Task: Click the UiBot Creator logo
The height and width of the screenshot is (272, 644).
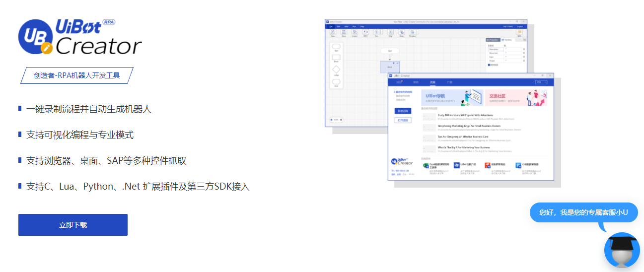Action: (x=80, y=37)
